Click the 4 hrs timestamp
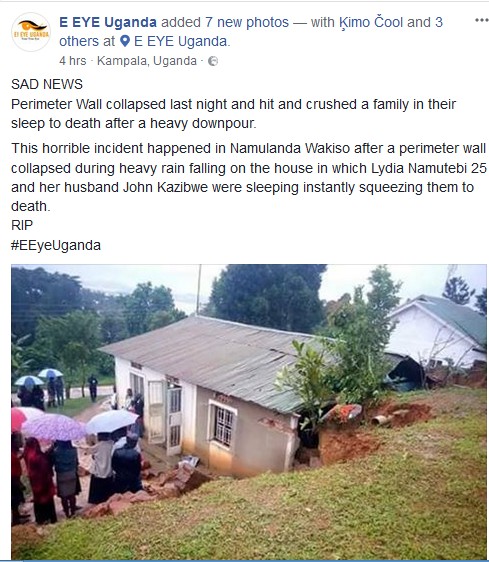This screenshot has height=562, width=489. [73, 61]
